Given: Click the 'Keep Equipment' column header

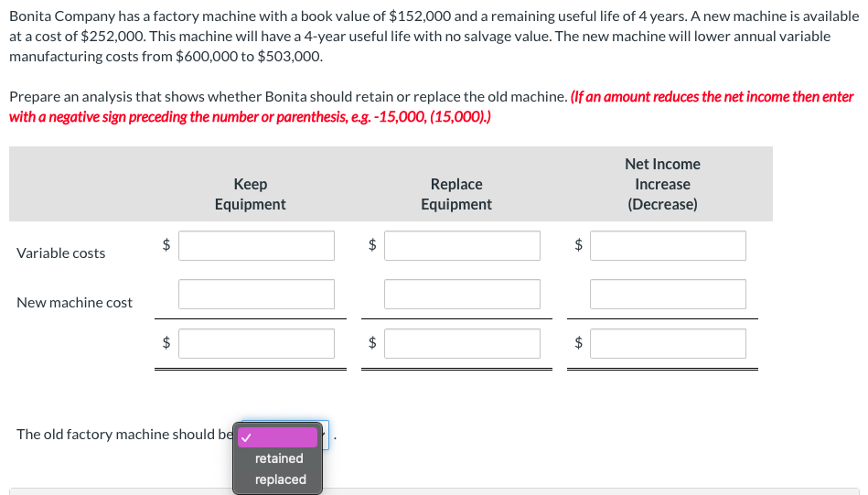Looking at the screenshot, I should coord(251,194).
